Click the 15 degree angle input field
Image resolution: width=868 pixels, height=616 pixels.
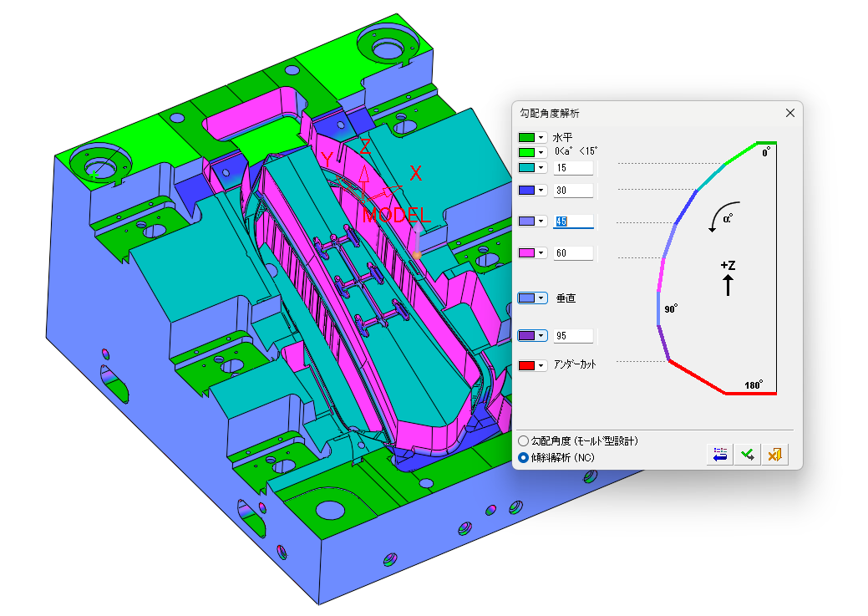click(573, 167)
